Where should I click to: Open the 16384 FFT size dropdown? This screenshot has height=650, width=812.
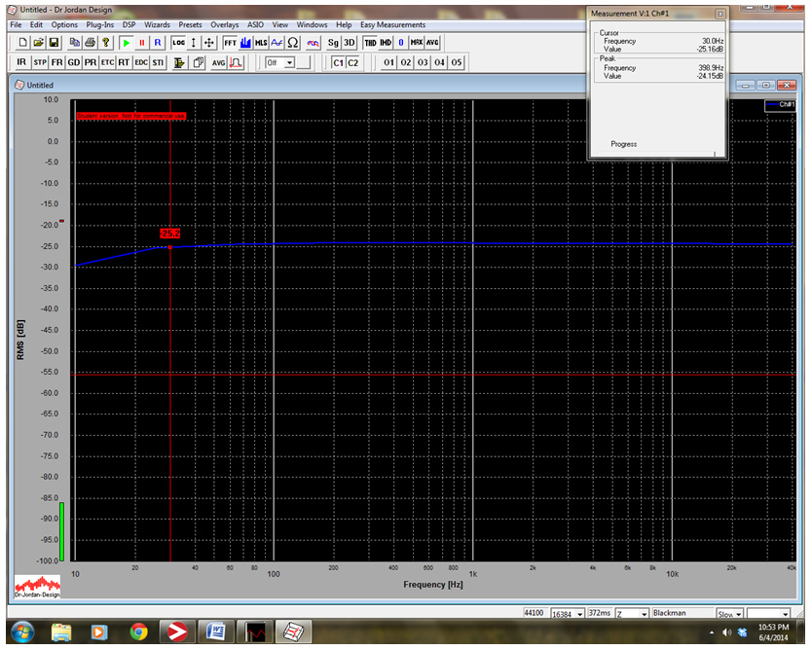(581, 614)
